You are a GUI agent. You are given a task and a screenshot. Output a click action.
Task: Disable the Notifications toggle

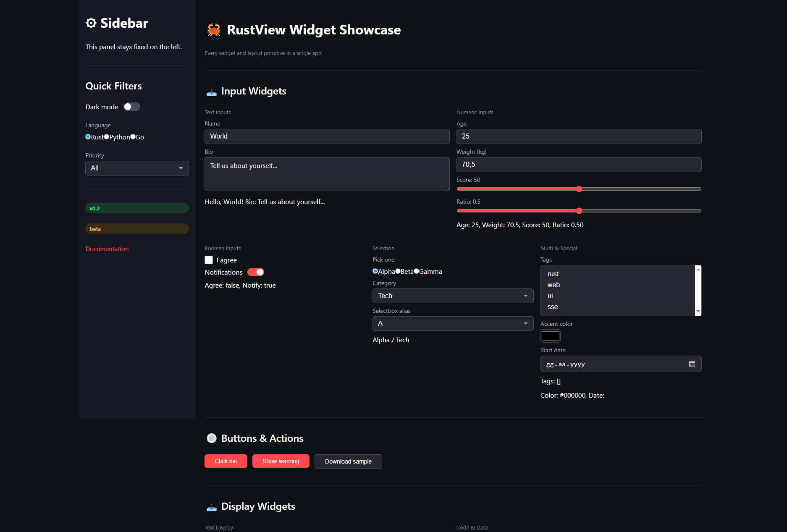point(256,272)
